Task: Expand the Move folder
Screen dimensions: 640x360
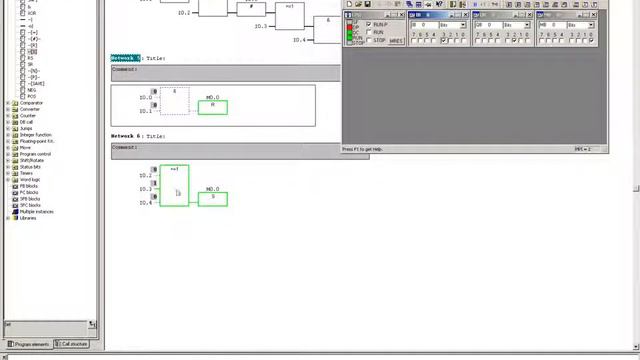Action: pos(8,148)
